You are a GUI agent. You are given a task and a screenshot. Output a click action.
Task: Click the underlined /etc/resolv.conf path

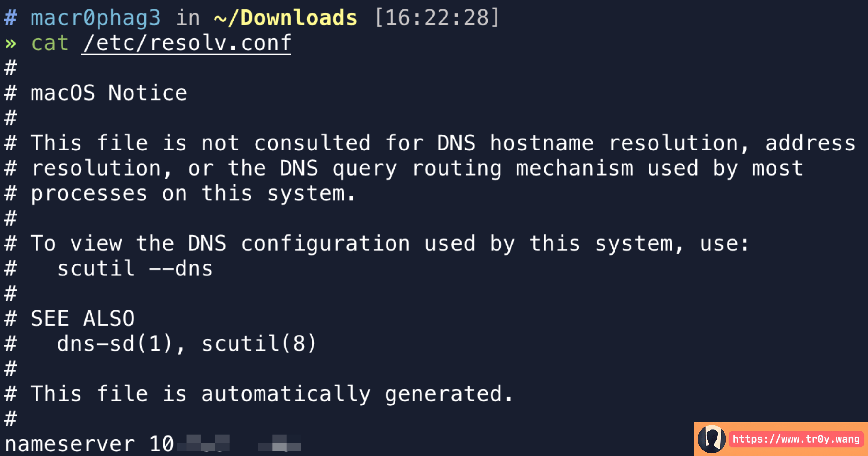click(186, 43)
